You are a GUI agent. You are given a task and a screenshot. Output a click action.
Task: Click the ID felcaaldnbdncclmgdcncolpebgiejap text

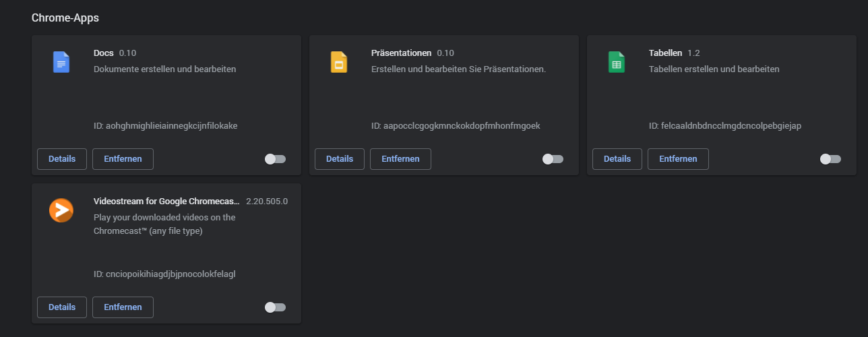(x=725, y=125)
